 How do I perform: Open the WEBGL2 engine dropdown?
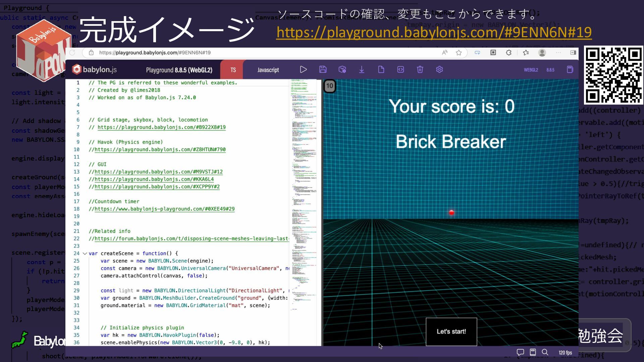531,70
